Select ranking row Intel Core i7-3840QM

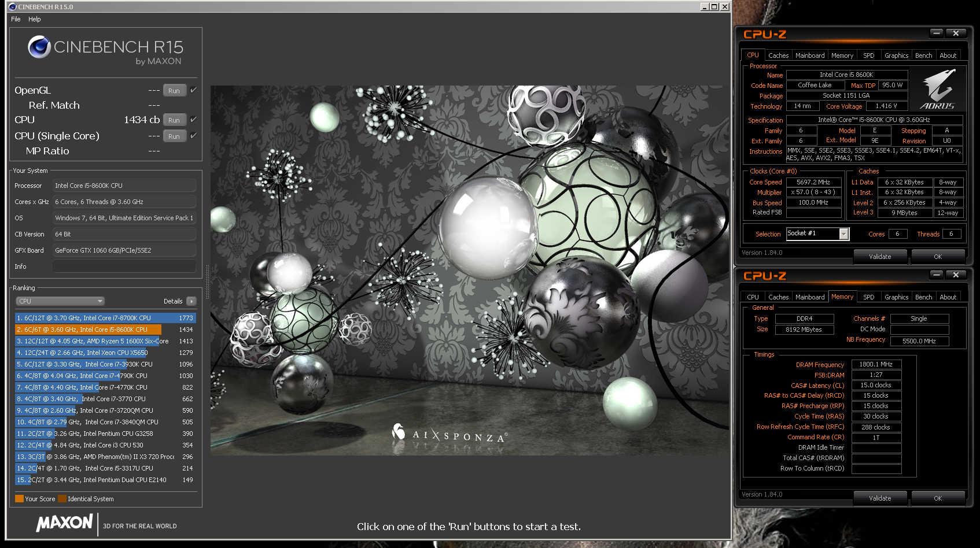tap(105, 422)
